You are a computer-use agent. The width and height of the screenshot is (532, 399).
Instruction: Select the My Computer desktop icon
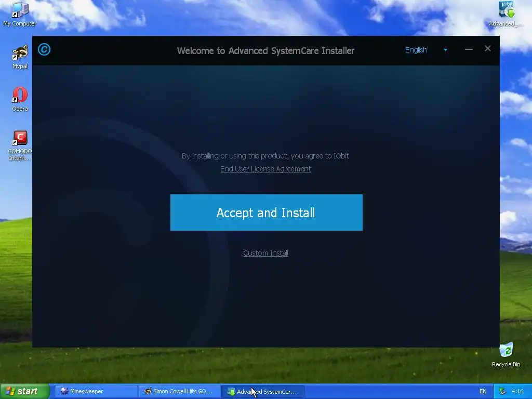20,14
